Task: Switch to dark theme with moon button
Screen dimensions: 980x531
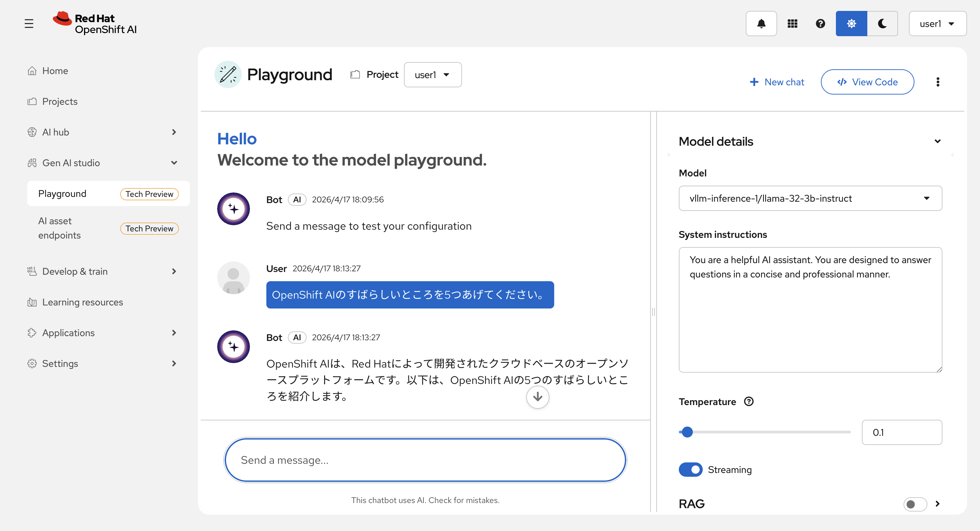Action: (x=882, y=24)
